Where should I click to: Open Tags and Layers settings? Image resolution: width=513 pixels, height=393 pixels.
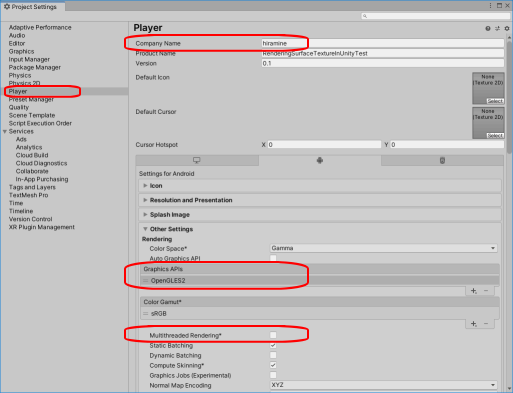[32, 187]
